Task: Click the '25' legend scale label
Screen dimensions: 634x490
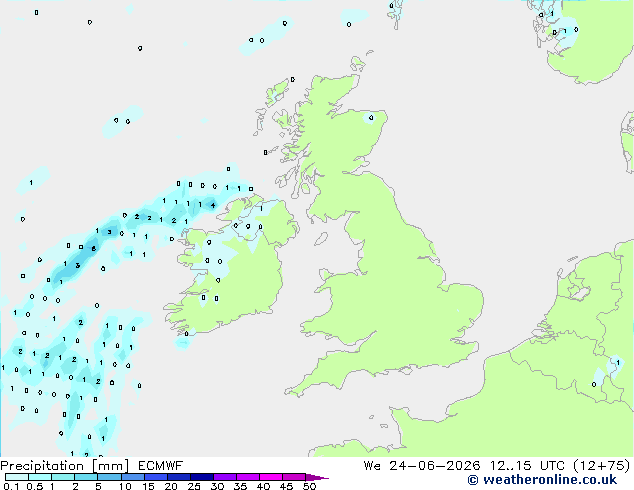Action: click(x=194, y=486)
